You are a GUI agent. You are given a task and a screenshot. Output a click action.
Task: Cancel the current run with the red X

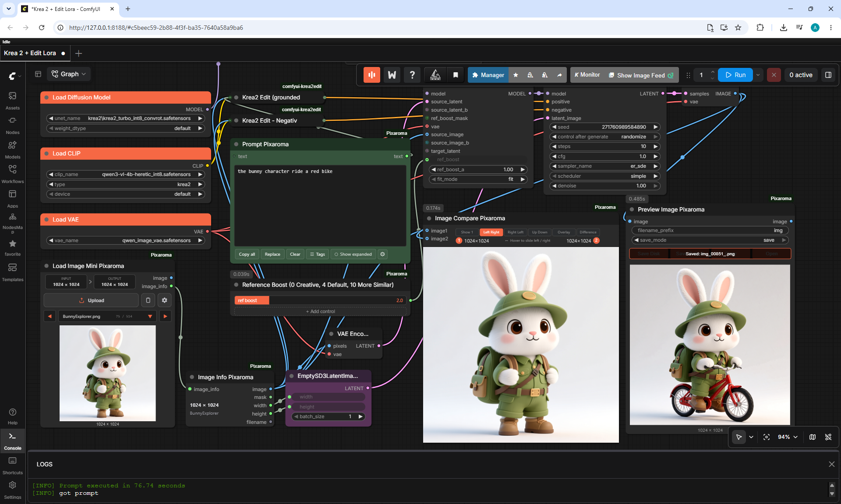pyautogui.click(x=774, y=75)
